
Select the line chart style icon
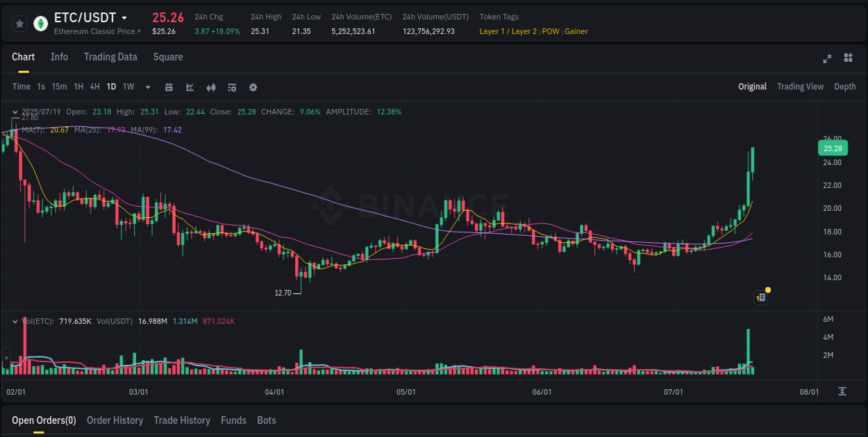[x=190, y=87]
